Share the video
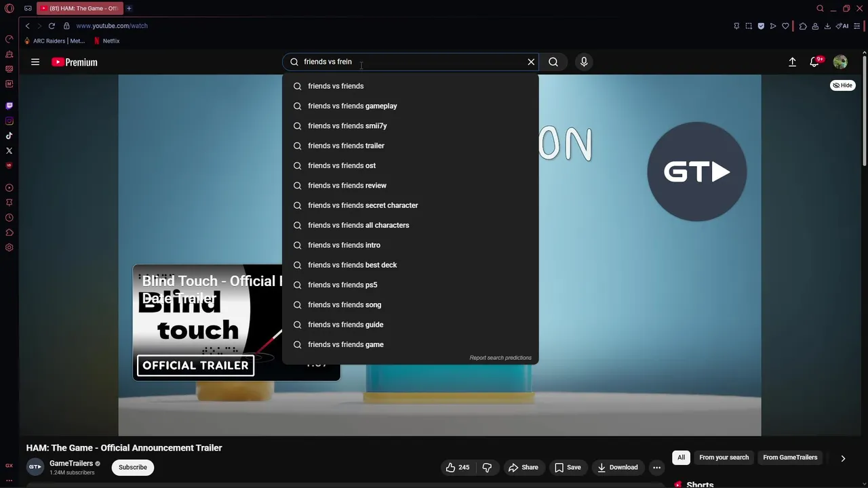The image size is (868, 488). pyautogui.click(x=523, y=467)
